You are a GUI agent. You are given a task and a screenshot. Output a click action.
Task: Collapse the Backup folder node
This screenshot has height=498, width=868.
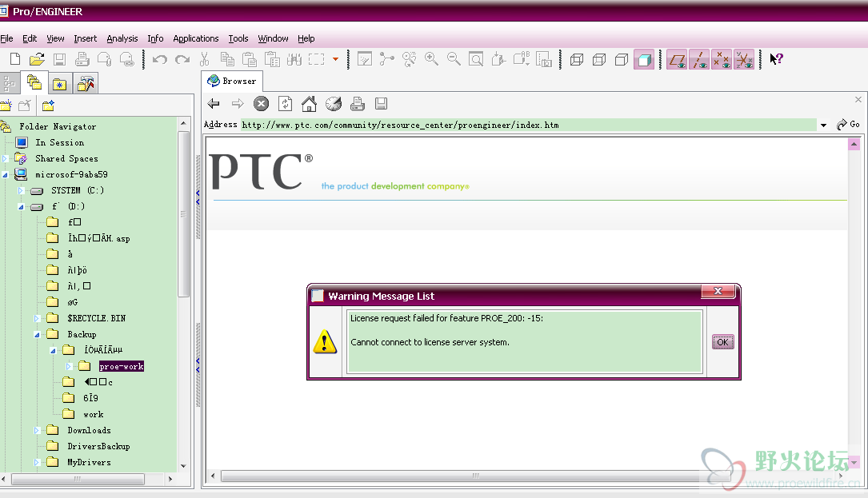(x=37, y=335)
